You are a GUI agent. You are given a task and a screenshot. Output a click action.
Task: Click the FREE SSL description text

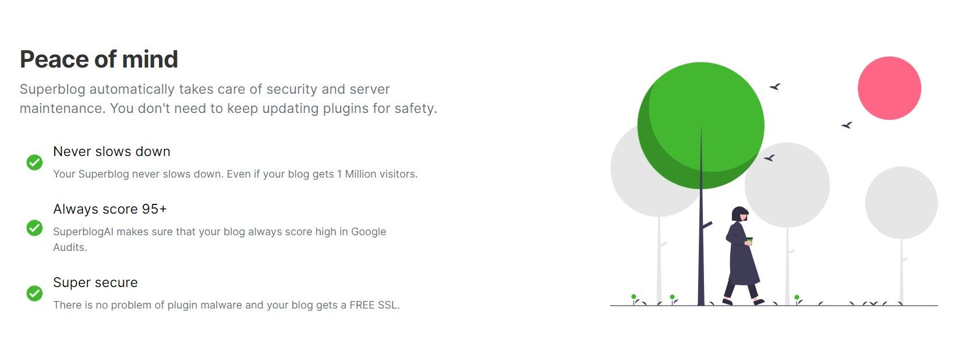227,305
